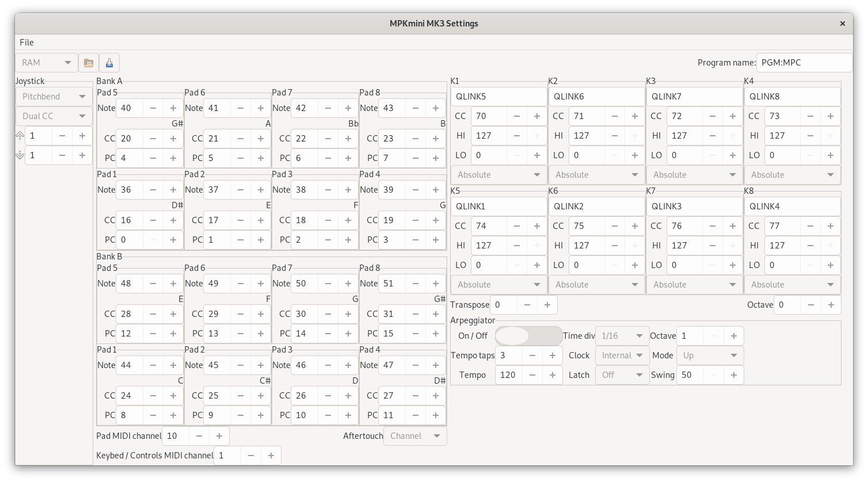Open K6 Absolute mode dropdown
Viewport: 868px width, 482px height.
pos(596,285)
